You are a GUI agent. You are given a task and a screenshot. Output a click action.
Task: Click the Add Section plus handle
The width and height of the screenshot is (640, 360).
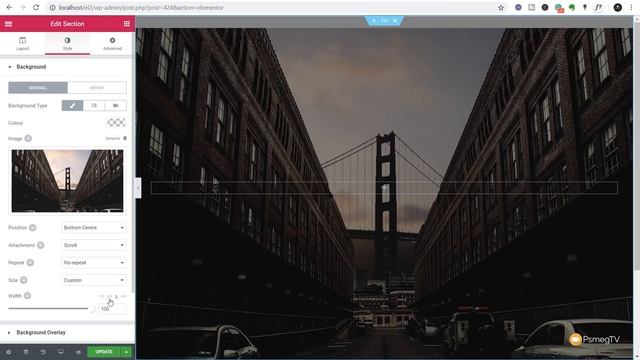click(x=373, y=20)
